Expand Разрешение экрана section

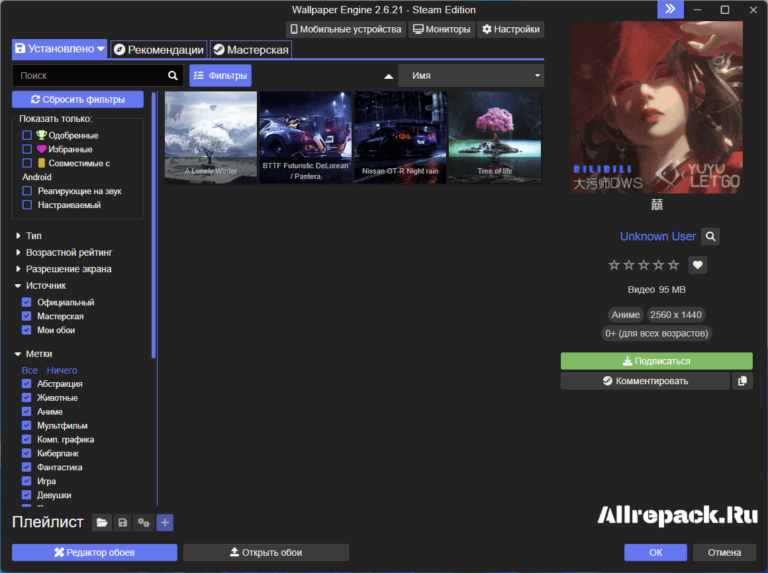[x=63, y=269]
